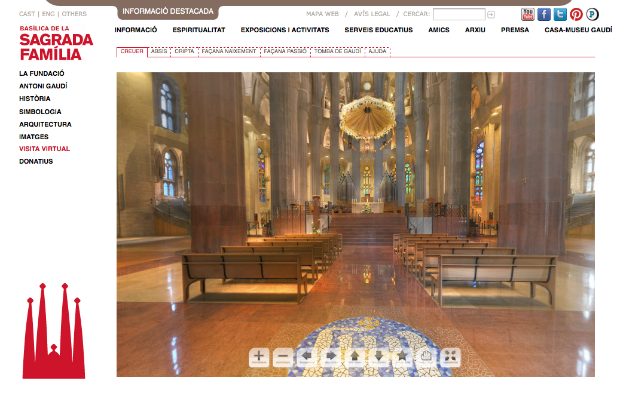Tilt the panorama view downward
This screenshot has height=393, width=620.
click(379, 357)
